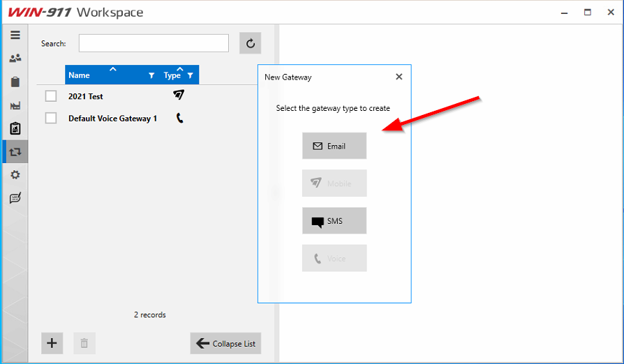Click the Name column filter icon
This screenshot has height=364, width=624.
[151, 75]
